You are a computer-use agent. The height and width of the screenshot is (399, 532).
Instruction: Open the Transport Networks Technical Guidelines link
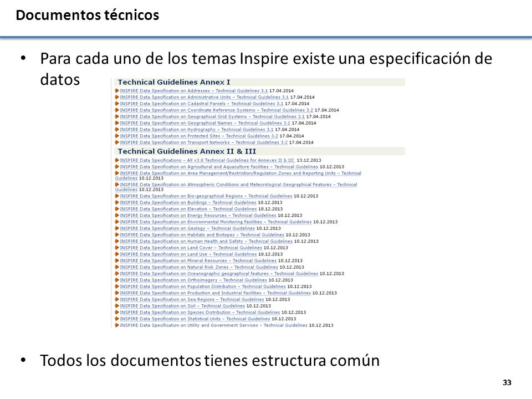[203, 142]
